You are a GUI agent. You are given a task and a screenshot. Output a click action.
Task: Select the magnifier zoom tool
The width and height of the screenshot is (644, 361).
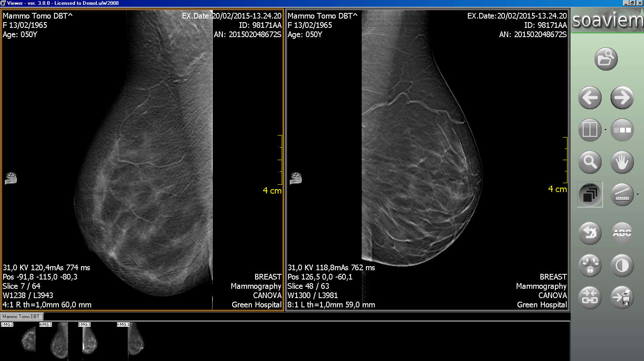pos(590,162)
